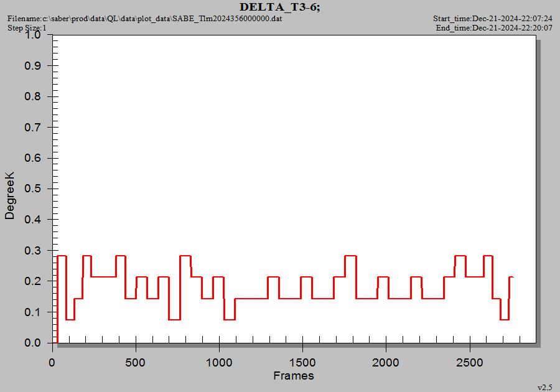Click the Start_time Dec-21-2024-22:07:24 text
Viewport: 560px width, 392px height.
click(x=493, y=18)
